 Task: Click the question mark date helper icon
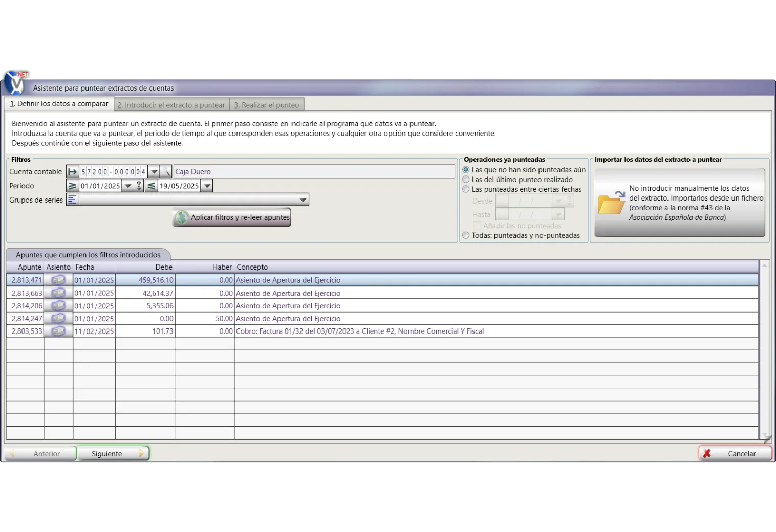pyautogui.click(x=139, y=186)
